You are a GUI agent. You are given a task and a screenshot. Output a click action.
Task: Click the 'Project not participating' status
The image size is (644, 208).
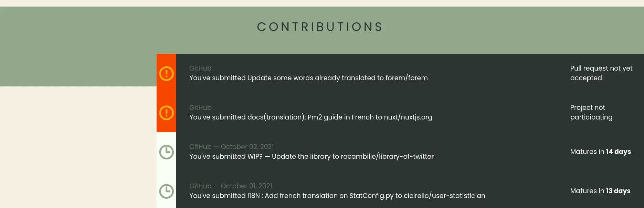[591, 112]
